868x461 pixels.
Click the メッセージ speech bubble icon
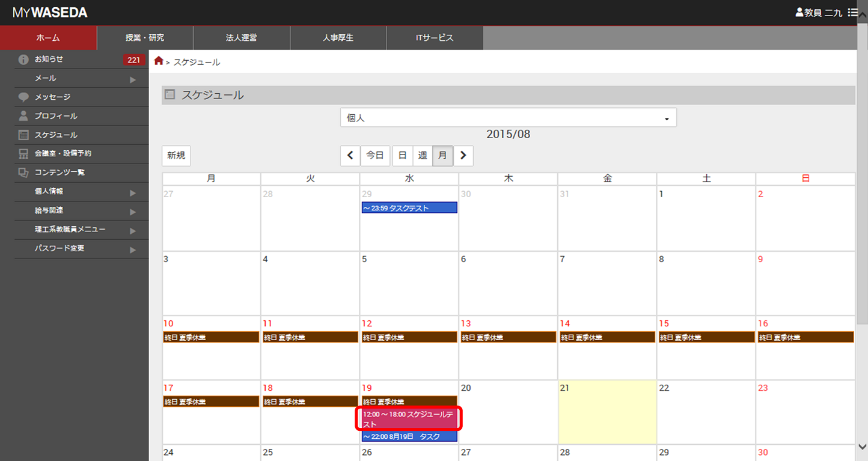[23, 97]
